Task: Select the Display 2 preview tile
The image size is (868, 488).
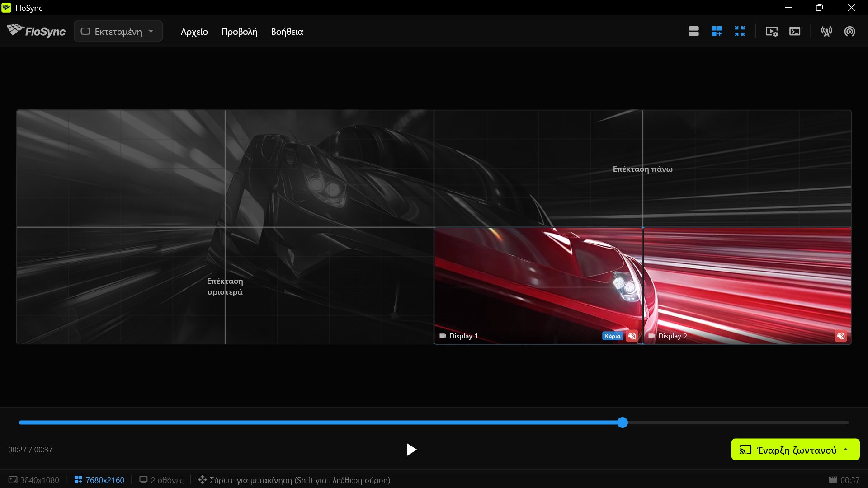Action: tap(747, 286)
